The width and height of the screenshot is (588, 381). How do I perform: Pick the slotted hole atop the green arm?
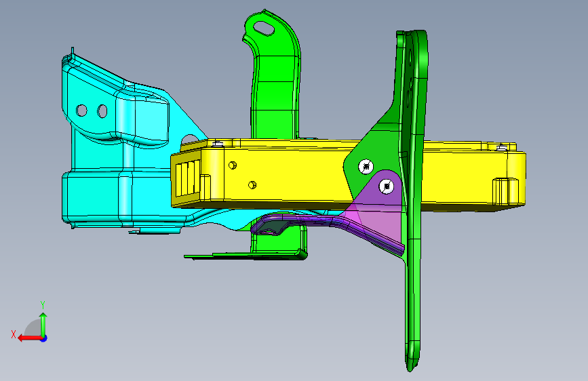click(264, 28)
